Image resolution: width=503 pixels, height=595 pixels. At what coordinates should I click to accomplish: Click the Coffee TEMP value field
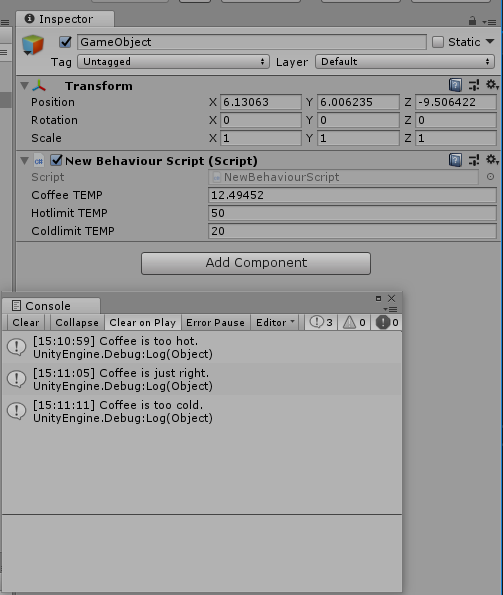coord(352,195)
